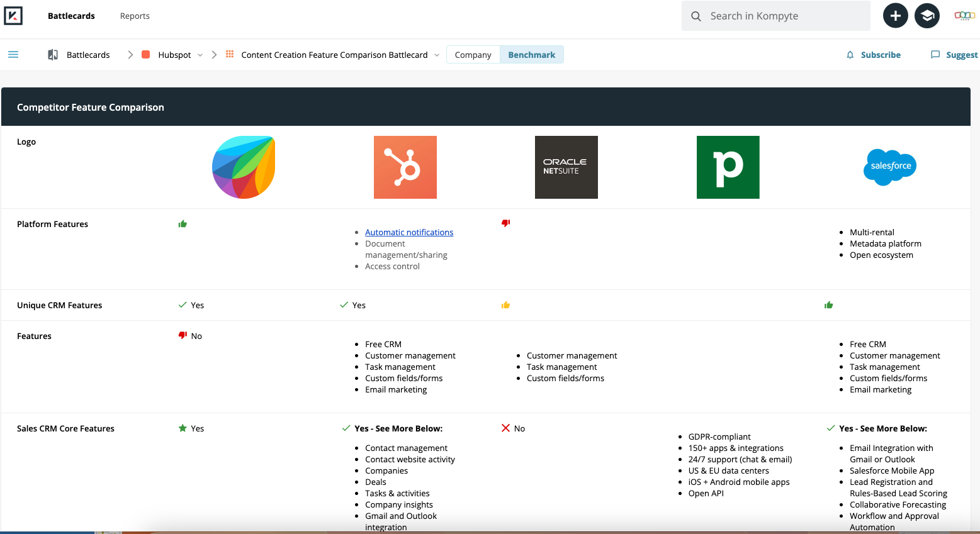Click the Salesforce cloud logo
The height and width of the screenshot is (534, 980).
tap(889, 167)
